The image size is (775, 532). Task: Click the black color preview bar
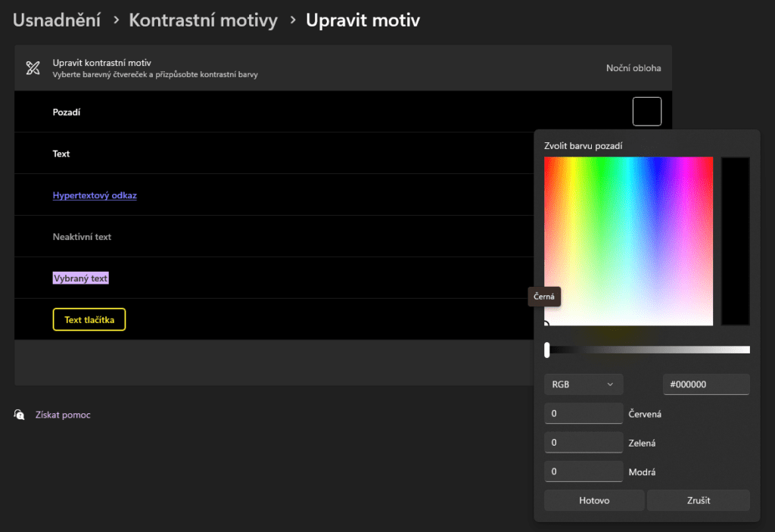[735, 241]
